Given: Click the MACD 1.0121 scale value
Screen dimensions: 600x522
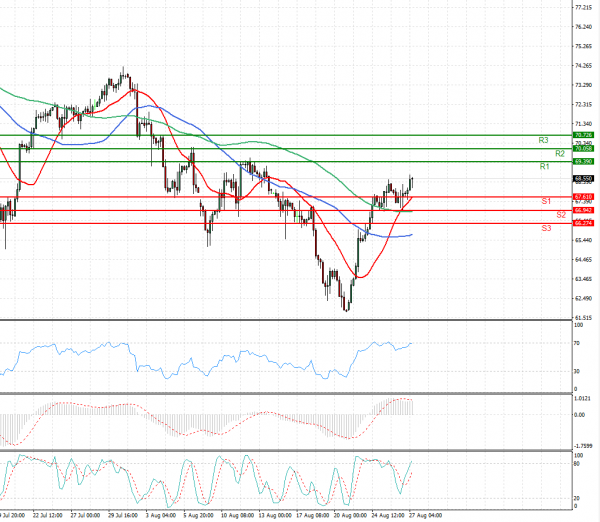Looking at the screenshot, I should click(x=582, y=399).
